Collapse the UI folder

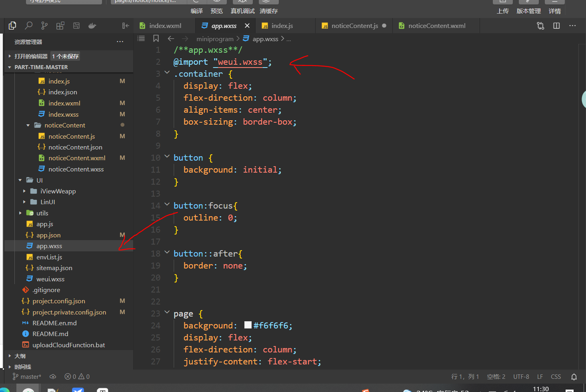coord(20,180)
